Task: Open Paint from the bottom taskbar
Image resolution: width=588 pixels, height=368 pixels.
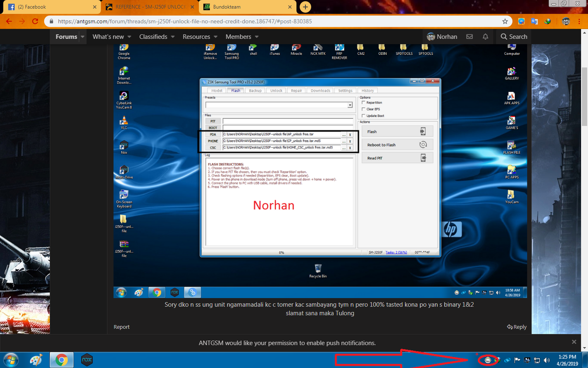Action: coord(36,360)
